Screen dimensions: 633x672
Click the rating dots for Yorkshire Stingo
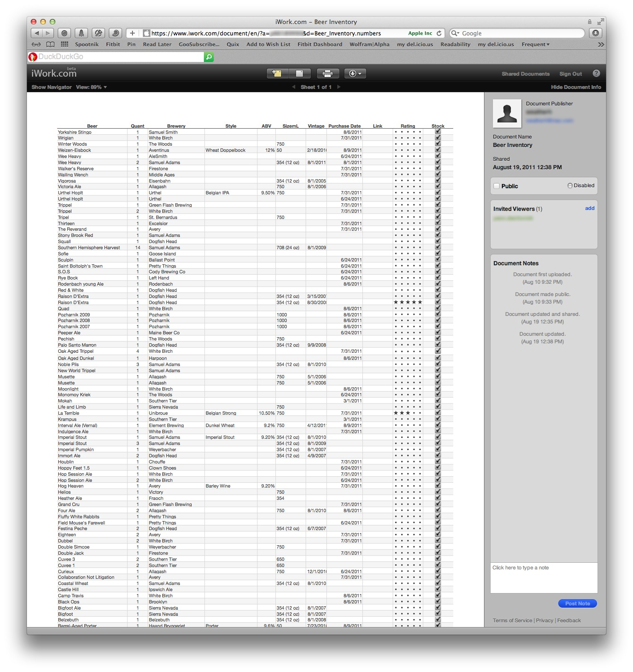pos(408,132)
